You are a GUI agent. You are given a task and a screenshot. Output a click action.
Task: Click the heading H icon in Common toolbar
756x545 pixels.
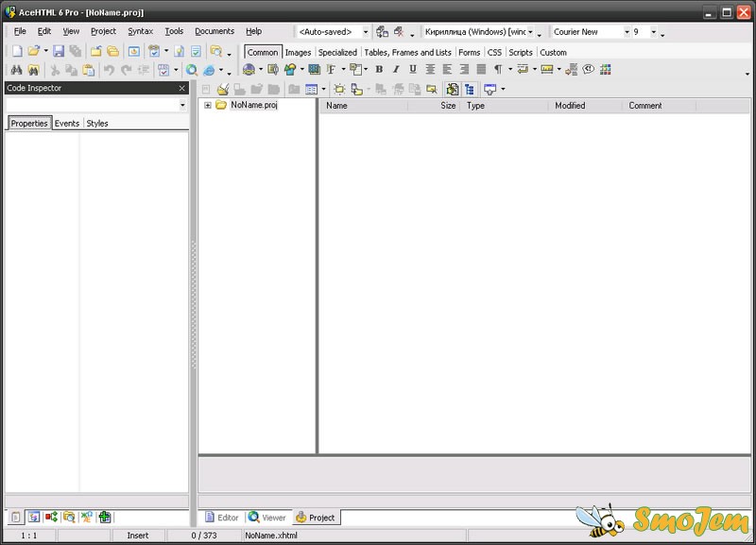point(356,69)
